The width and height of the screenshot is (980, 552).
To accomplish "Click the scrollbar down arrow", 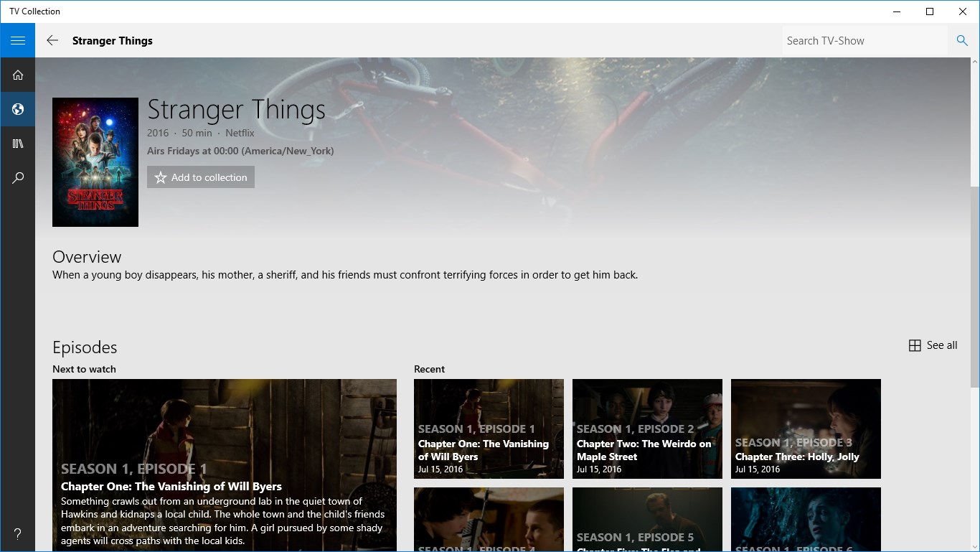I will coord(974,546).
